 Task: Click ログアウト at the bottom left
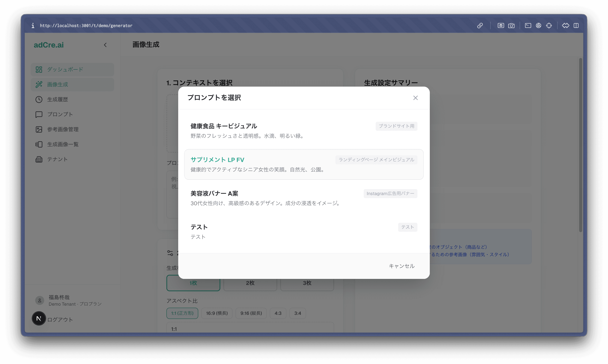[60, 319]
